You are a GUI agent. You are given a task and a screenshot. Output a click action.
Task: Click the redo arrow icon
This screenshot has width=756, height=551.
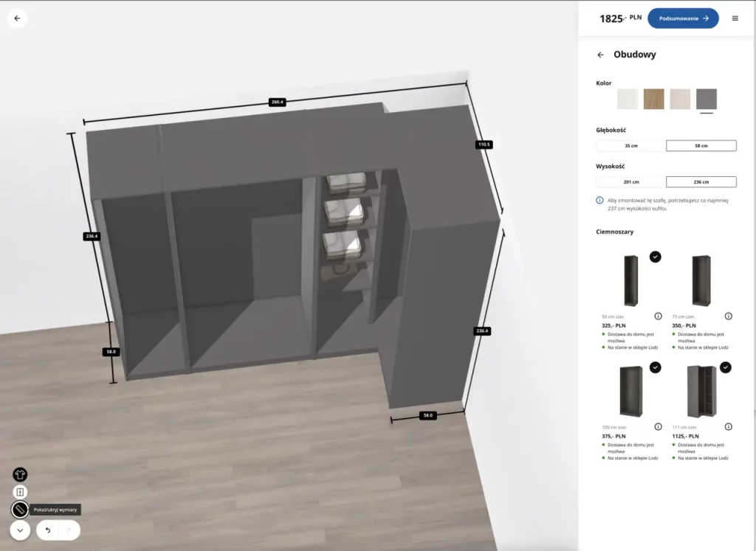click(68, 530)
